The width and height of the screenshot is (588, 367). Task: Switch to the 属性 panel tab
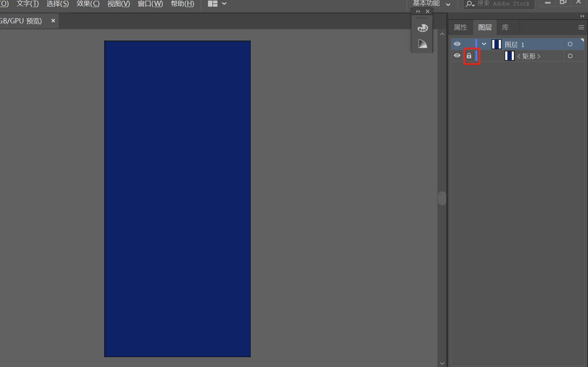(x=460, y=27)
